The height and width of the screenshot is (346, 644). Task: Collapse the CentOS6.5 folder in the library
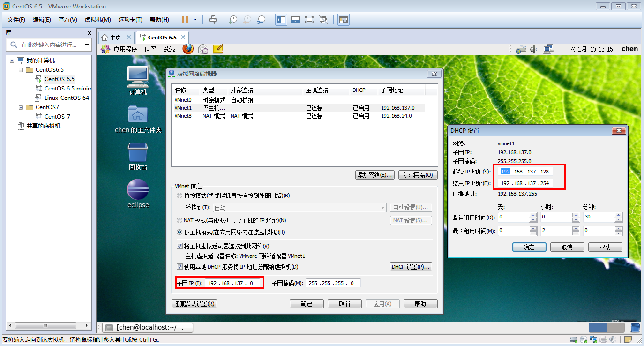pyautogui.click(x=21, y=70)
